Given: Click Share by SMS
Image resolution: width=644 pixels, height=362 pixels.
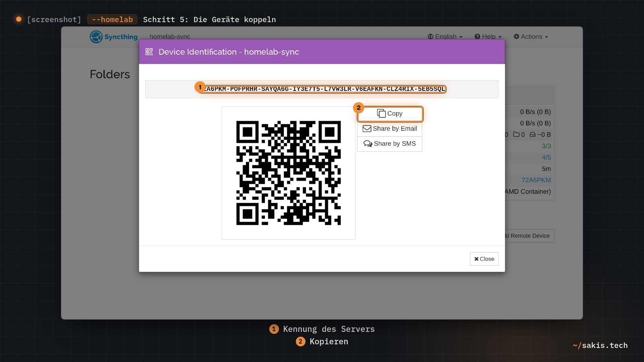Looking at the screenshot, I should point(390,144).
